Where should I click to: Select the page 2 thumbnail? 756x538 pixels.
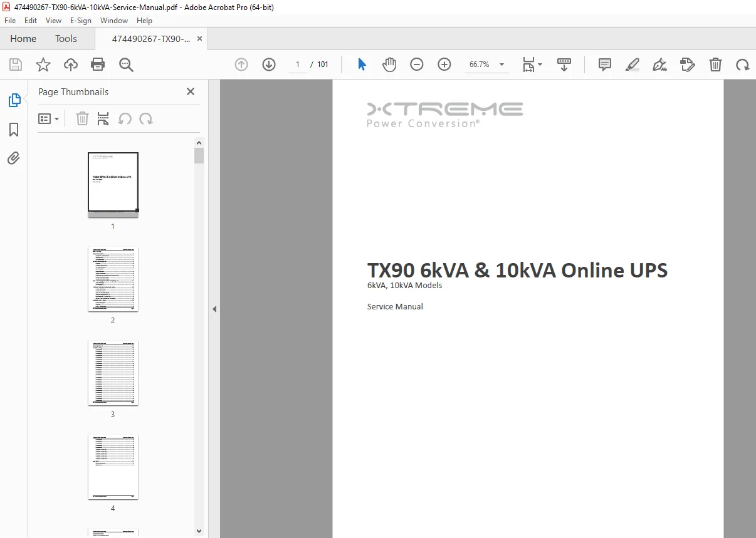tap(113, 279)
